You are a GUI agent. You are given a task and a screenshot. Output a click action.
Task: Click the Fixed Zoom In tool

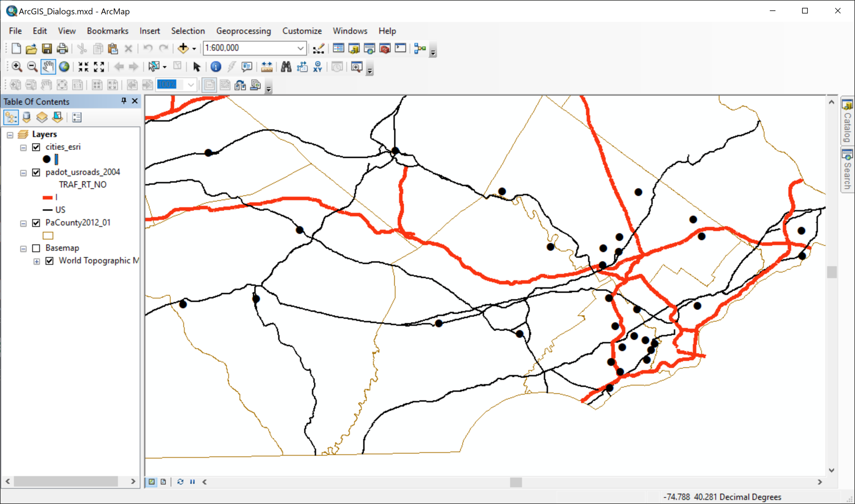point(84,67)
